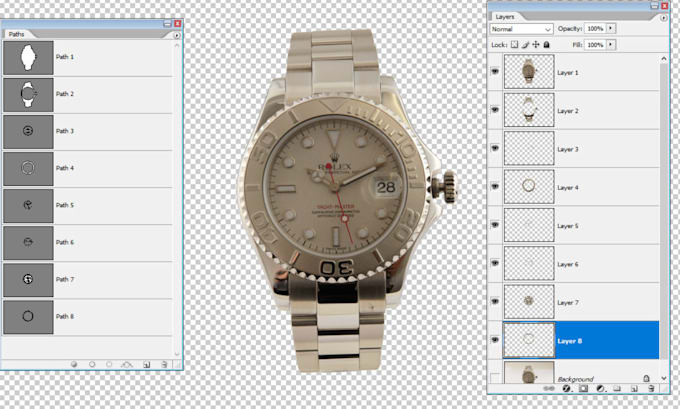Open the Normal blend mode dropdown
680x409 pixels.
click(x=522, y=29)
